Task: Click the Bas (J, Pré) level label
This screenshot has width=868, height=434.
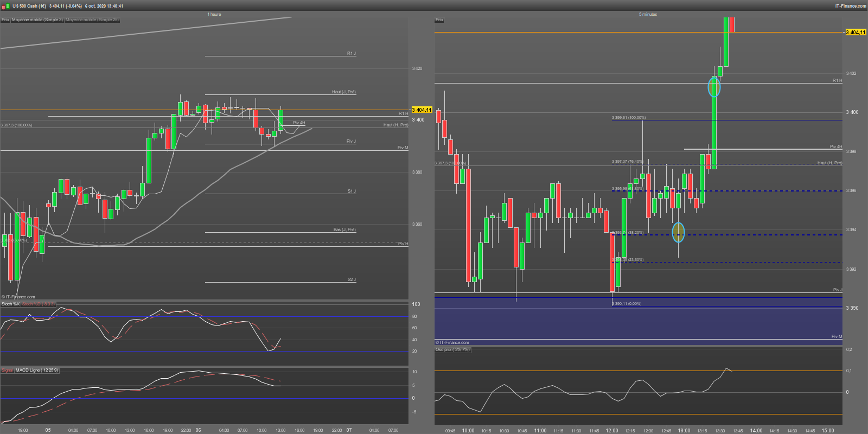Action: tap(344, 229)
